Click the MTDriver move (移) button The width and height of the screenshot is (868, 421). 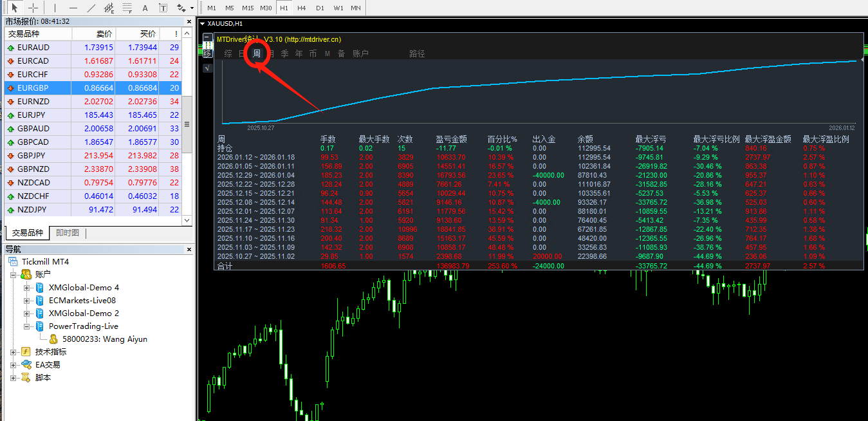(x=207, y=53)
